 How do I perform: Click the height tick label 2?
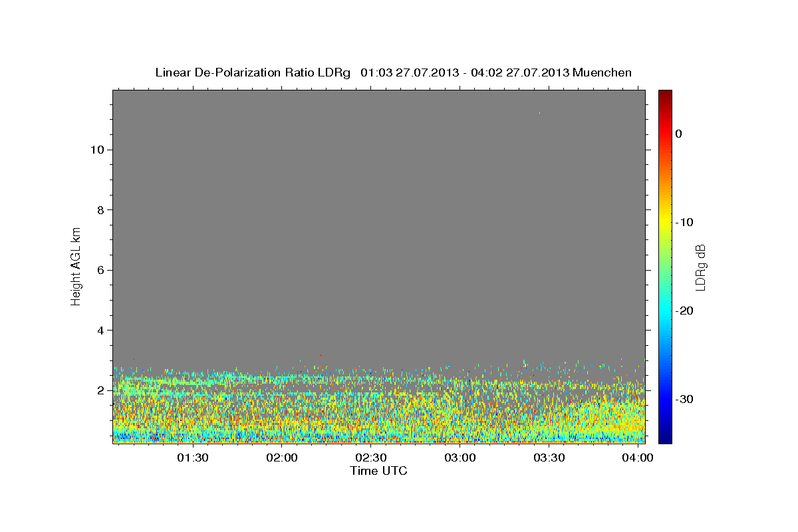[x=100, y=390]
